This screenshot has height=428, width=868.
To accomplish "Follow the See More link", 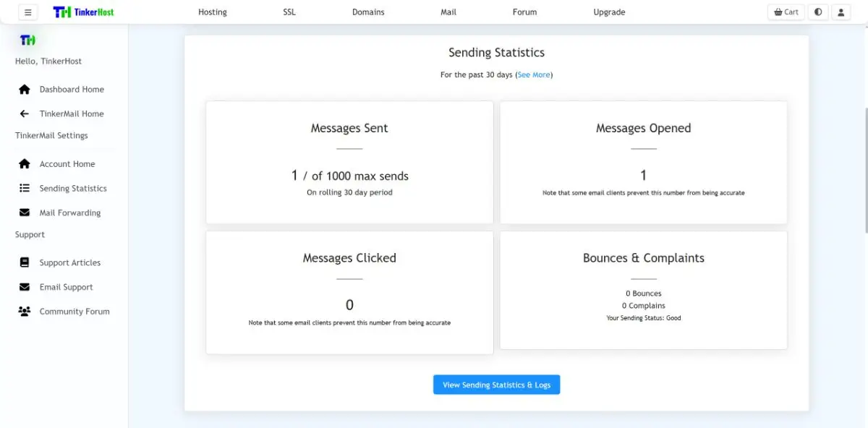I will pyautogui.click(x=534, y=75).
